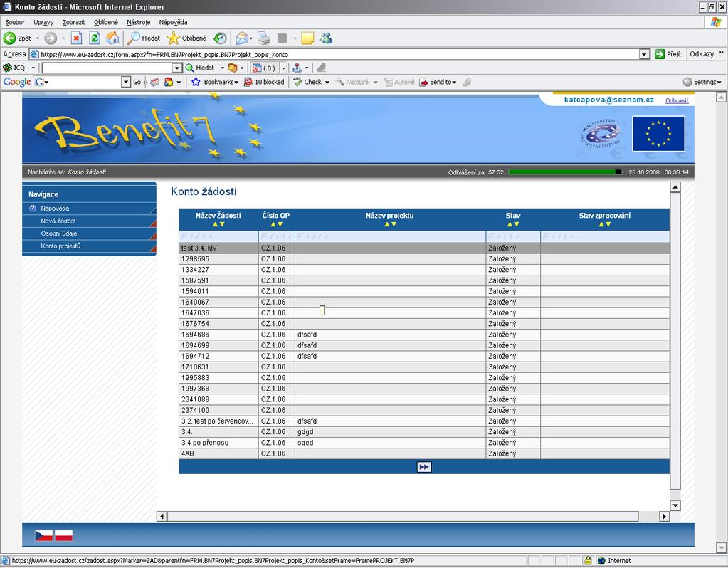Click the Google Bookmarks star
The image size is (728, 568).
pyautogui.click(x=196, y=82)
